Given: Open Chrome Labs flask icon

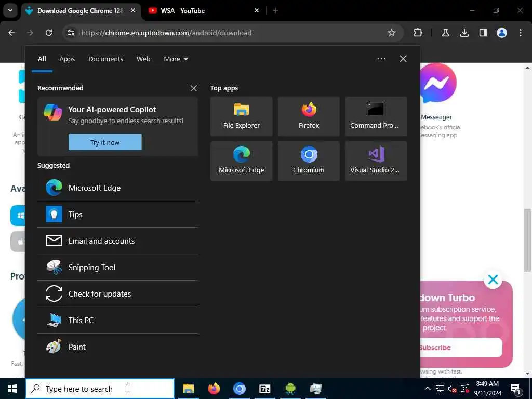Looking at the screenshot, I should (445, 33).
